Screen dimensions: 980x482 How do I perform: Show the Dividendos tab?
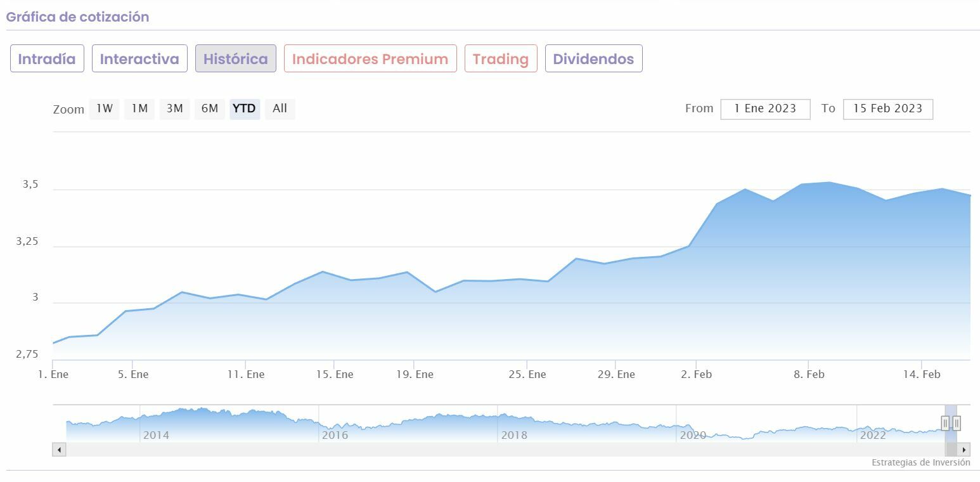593,59
